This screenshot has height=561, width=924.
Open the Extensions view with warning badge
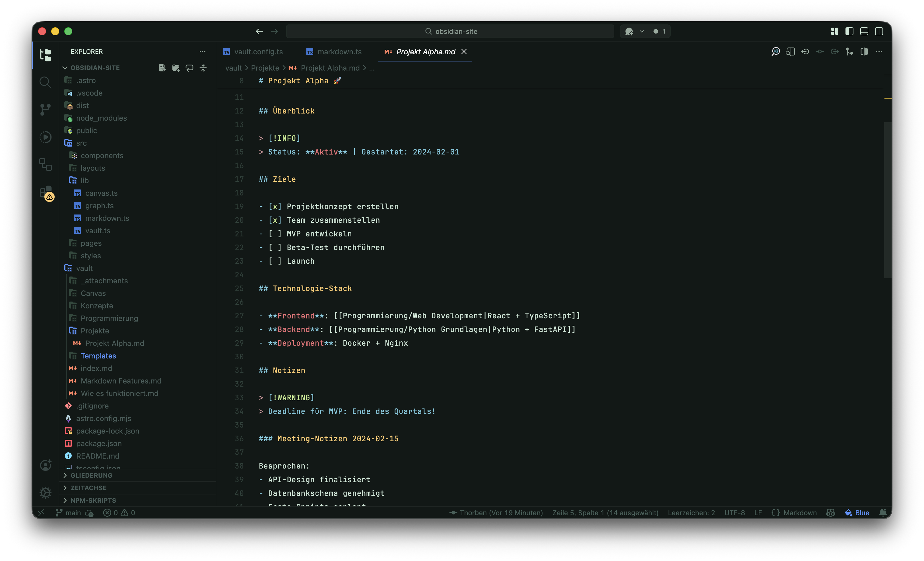pyautogui.click(x=46, y=192)
